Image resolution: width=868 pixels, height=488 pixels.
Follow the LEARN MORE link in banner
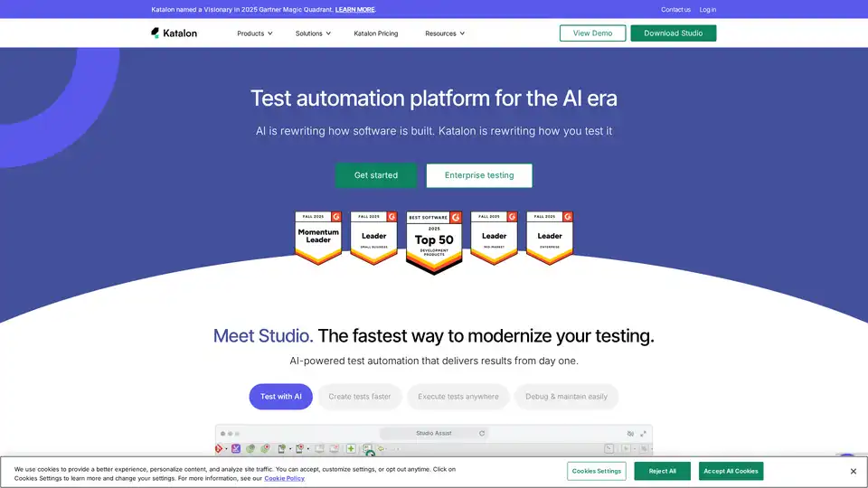pos(354,10)
